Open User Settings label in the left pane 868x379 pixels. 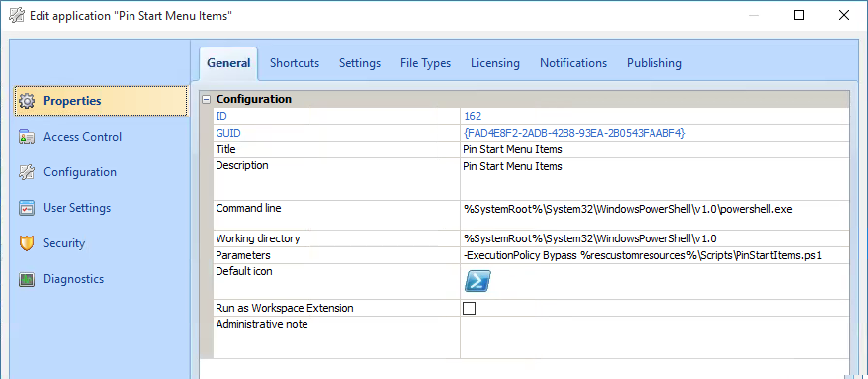click(77, 208)
